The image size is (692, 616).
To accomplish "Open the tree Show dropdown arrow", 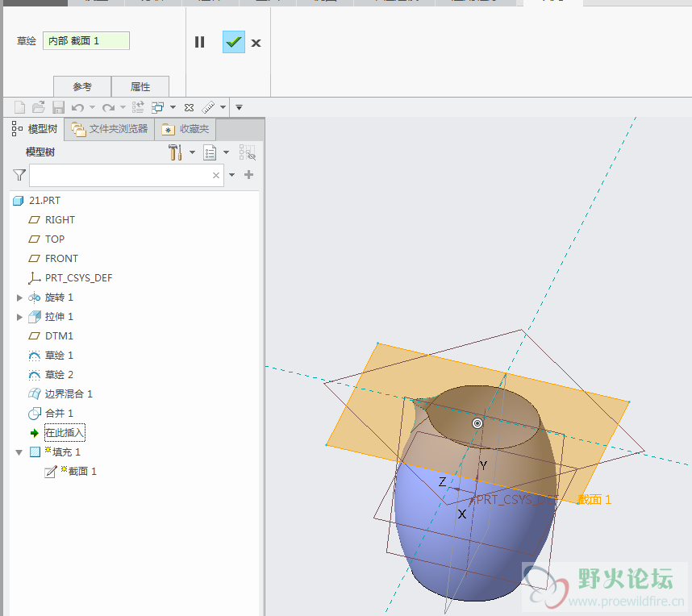I will [227, 152].
